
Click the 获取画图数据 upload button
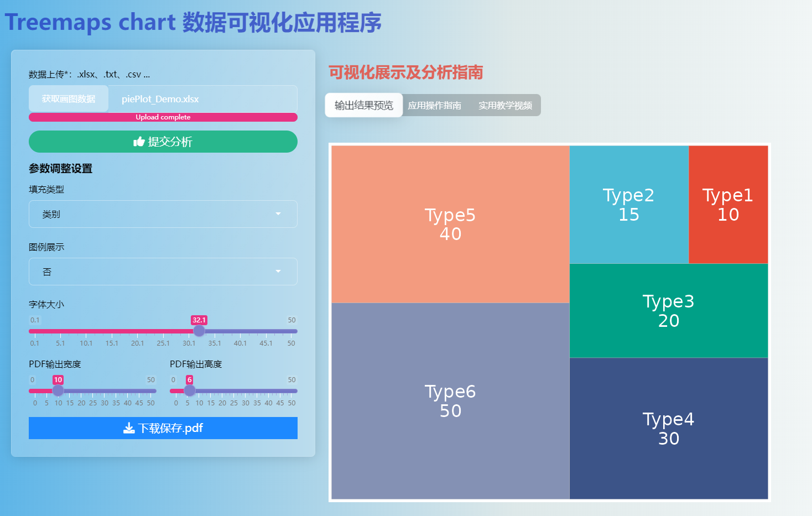tap(68, 98)
